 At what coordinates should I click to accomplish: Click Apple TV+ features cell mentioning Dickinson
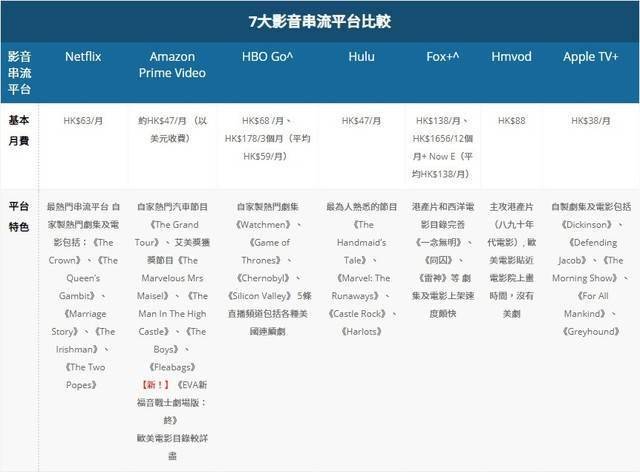click(591, 269)
